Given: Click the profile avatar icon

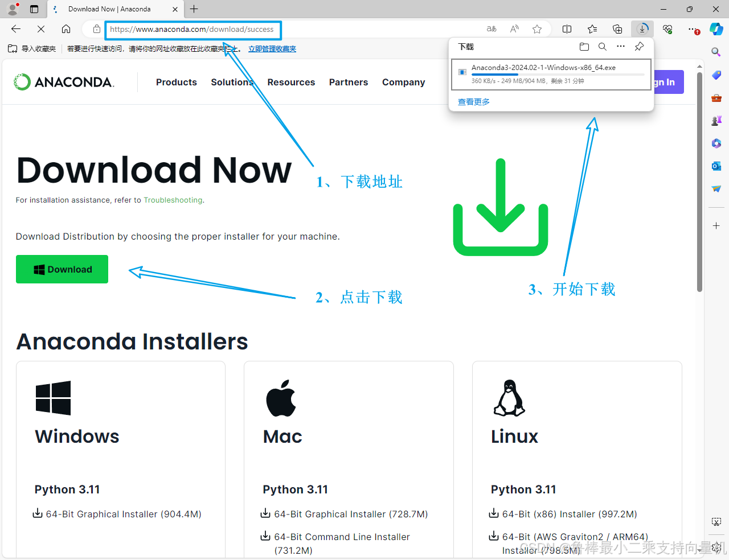Looking at the screenshot, I should (13, 9).
